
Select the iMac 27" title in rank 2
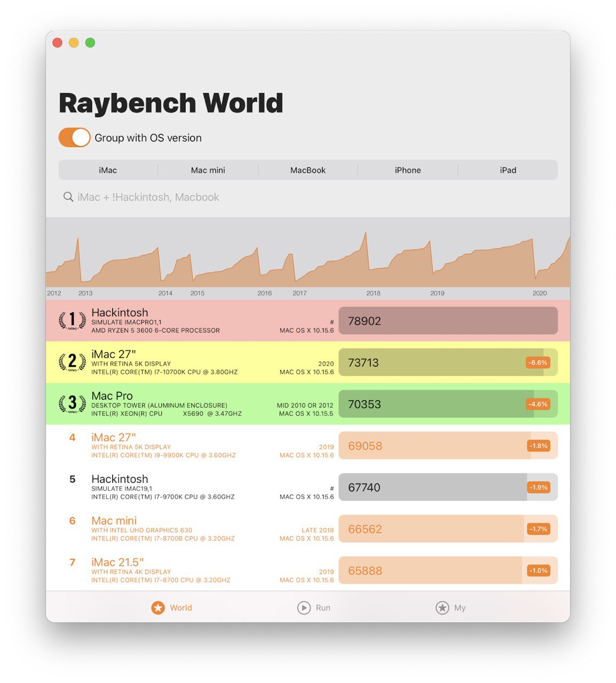point(114,354)
